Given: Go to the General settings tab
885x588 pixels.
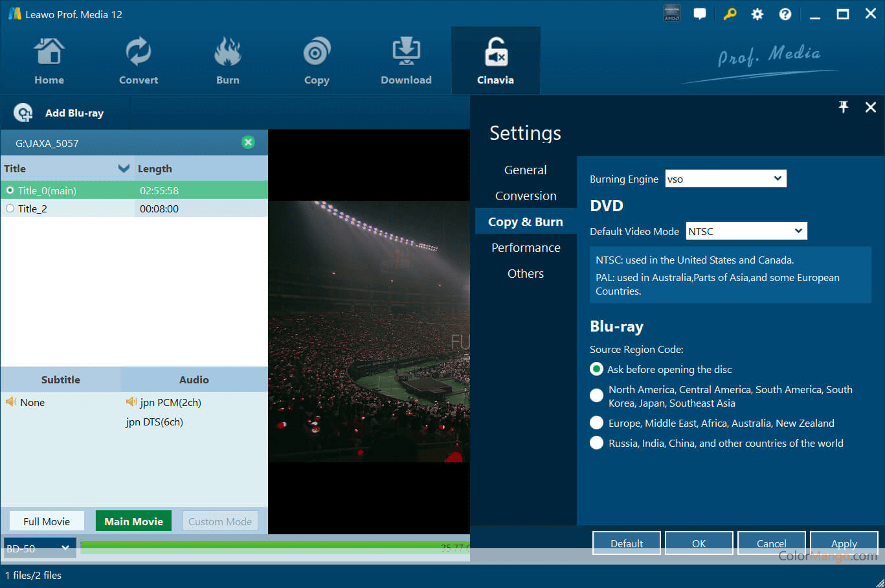Looking at the screenshot, I should coord(525,170).
